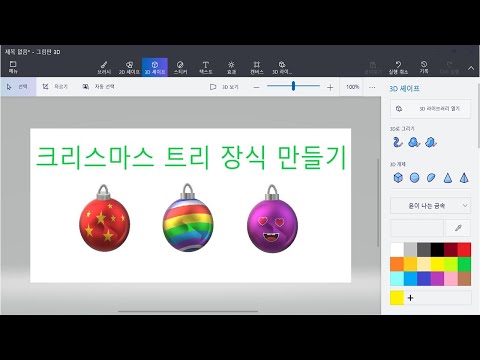Choose the bright red color swatch

click(464, 250)
